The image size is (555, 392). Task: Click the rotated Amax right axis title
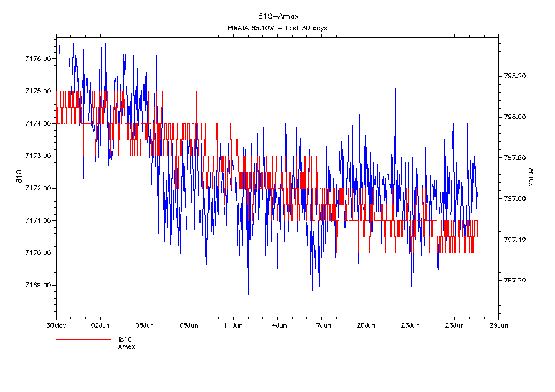[x=531, y=176]
